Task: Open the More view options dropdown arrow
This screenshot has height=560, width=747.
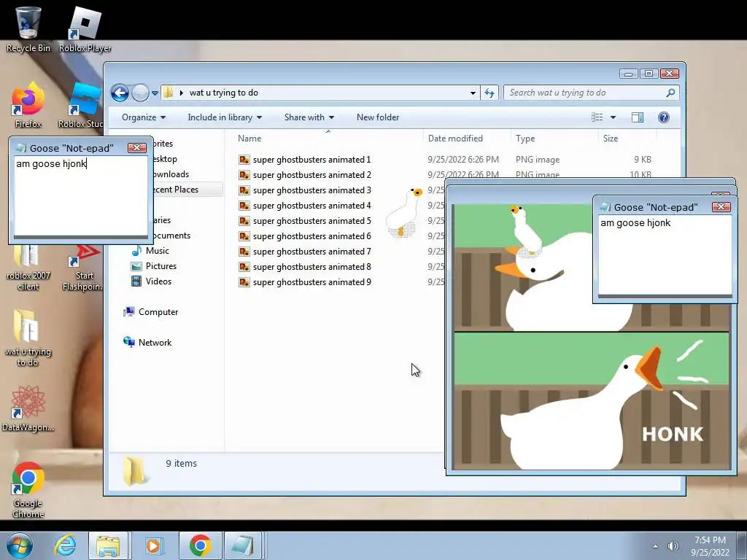Action: pos(613,117)
